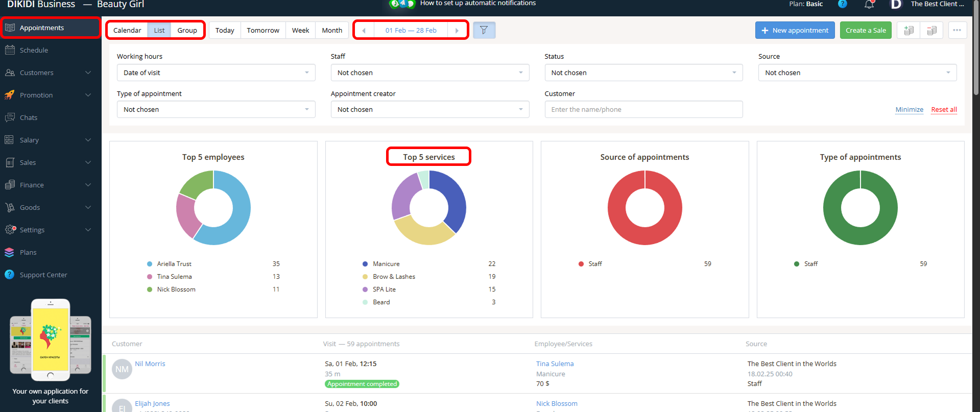The height and width of the screenshot is (412, 980).
Task: Click the Manicure legend color dot
Action: click(365, 264)
